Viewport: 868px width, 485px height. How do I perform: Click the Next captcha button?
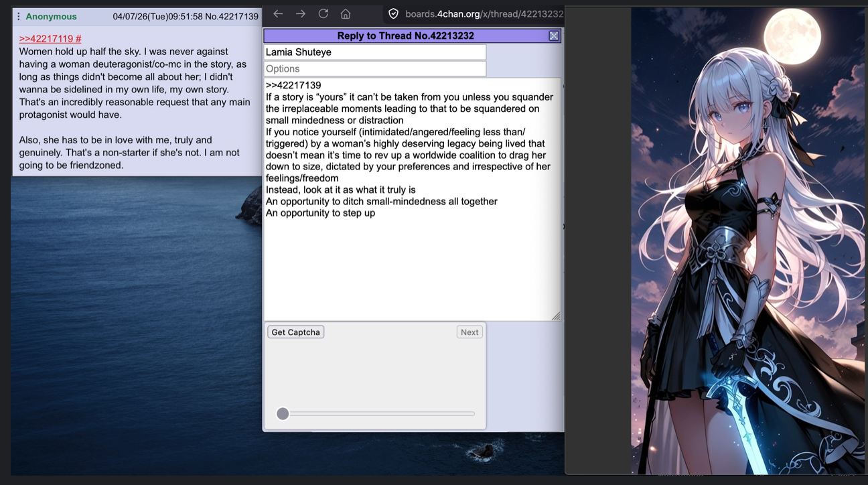tap(469, 332)
